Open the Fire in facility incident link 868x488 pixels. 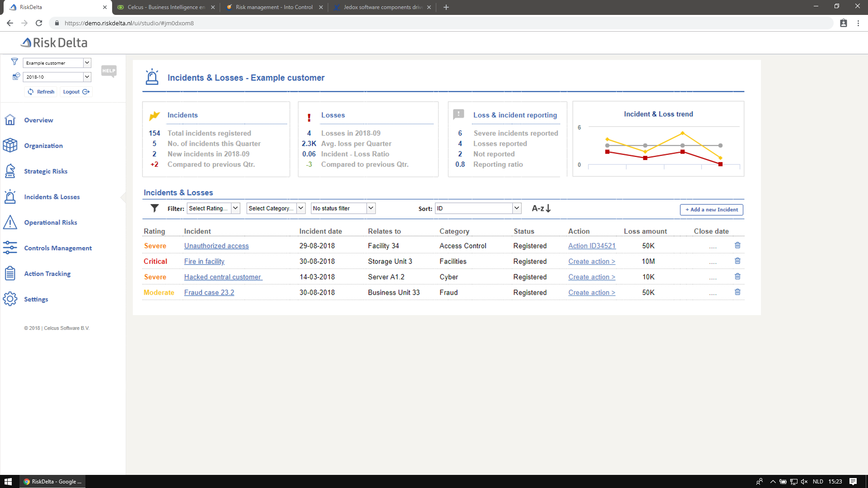[x=204, y=261]
